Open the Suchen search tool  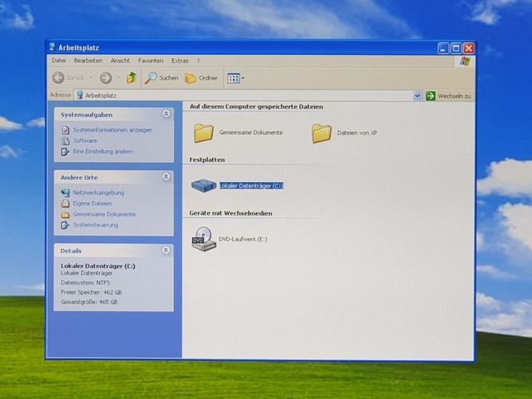point(161,77)
